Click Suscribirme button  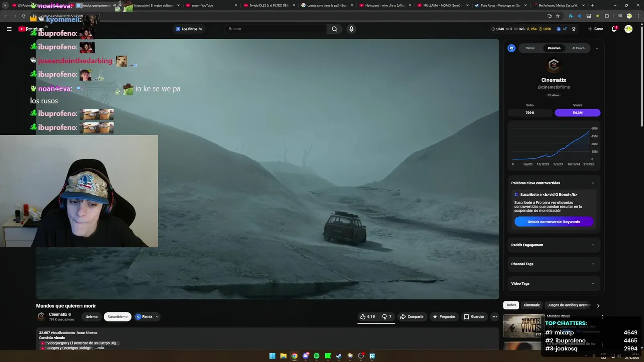(117, 317)
